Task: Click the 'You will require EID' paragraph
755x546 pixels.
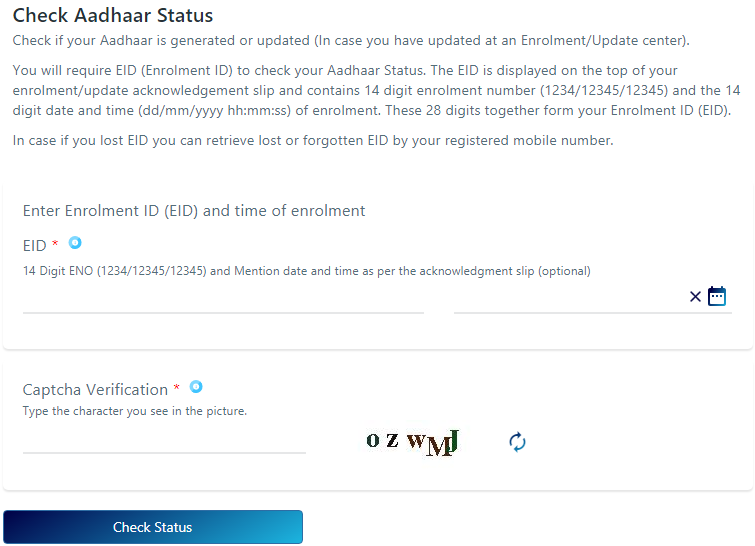Action: coord(376,91)
